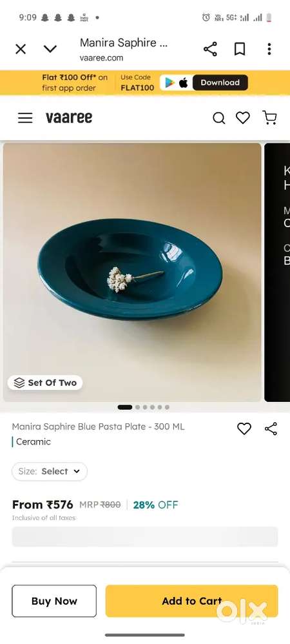Screen dimensions: 290x644
Task: Tap the Set Of Two badge
Action: (45, 383)
